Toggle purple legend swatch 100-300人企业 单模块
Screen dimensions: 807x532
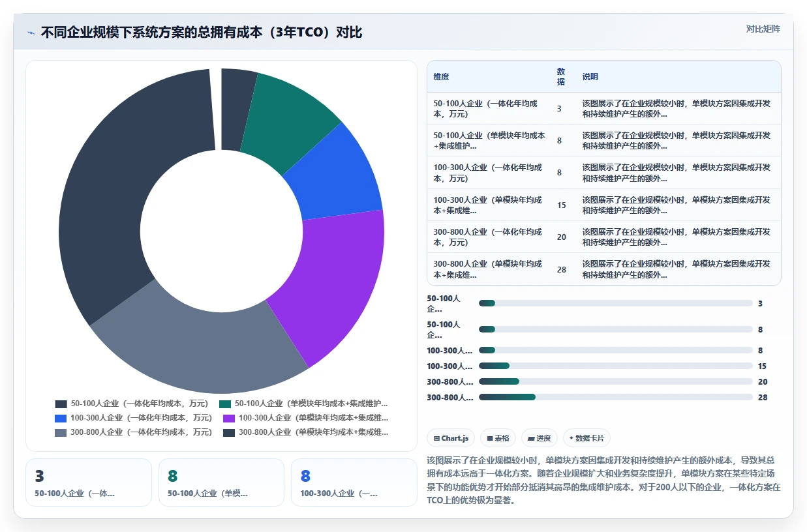[229, 419]
